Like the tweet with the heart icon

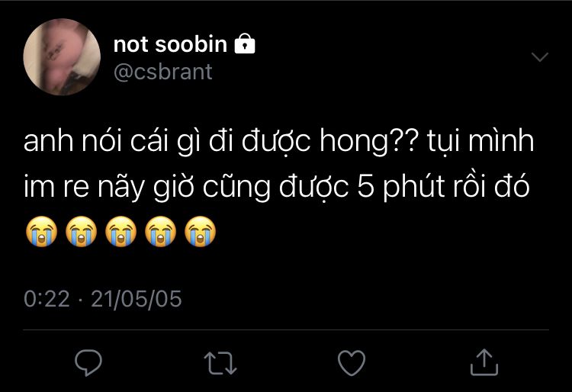point(352,362)
